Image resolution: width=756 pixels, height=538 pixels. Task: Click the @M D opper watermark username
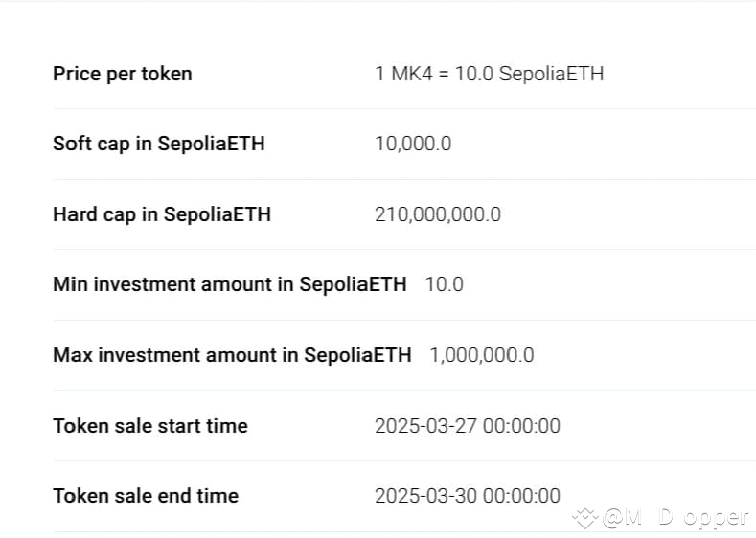[x=676, y=518]
